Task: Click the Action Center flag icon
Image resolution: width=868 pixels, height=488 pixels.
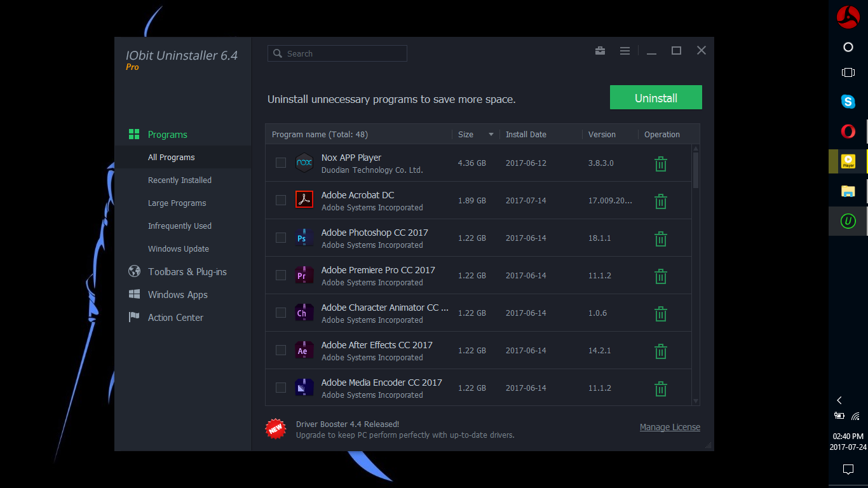Action: pos(134,317)
